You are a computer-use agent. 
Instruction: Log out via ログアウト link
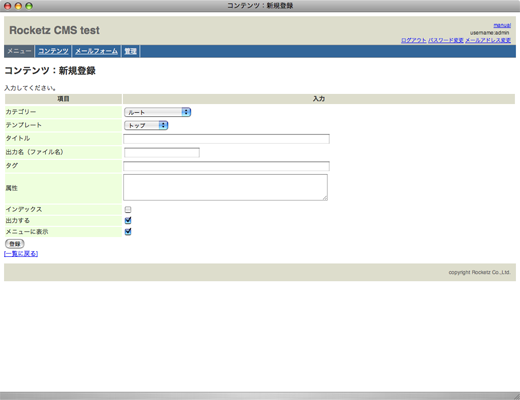tap(414, 40)
